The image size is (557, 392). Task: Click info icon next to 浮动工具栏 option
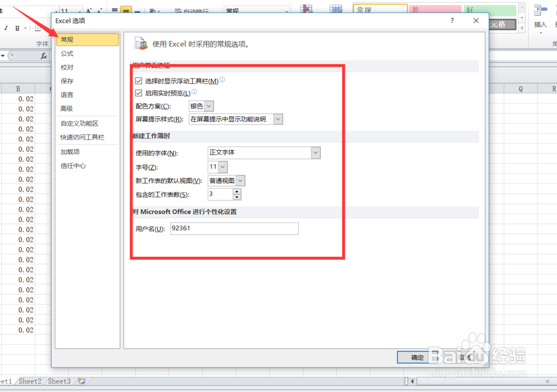[x=222, y=80]
